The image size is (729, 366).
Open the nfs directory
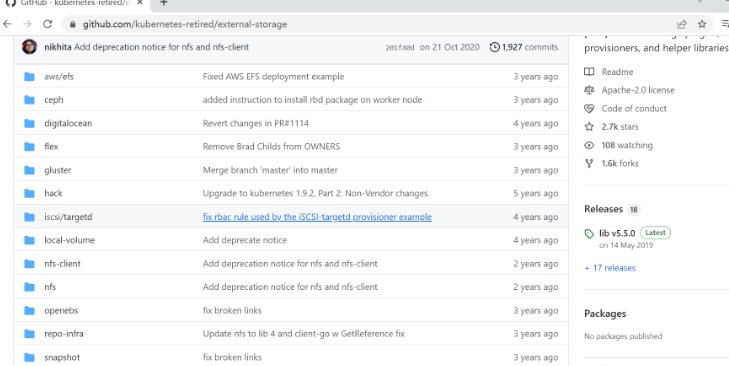coord(50,287)
